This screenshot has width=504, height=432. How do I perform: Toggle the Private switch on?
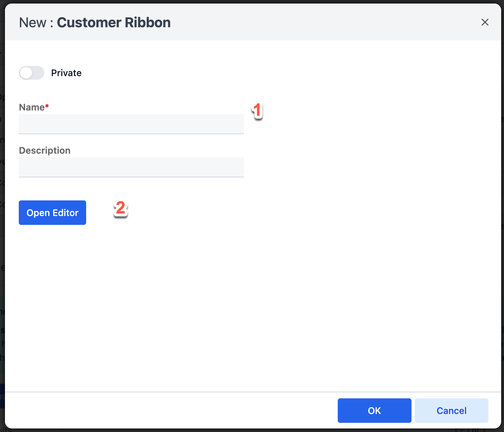click(x=32, y=73)
